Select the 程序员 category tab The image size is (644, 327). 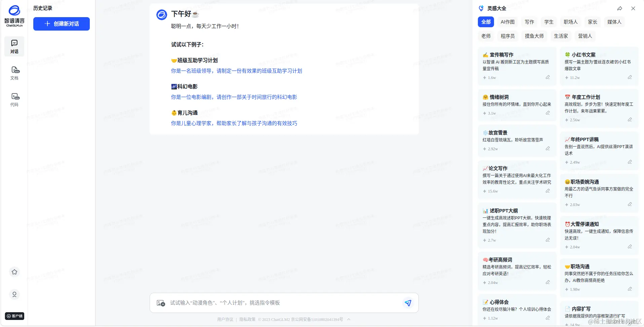click(x=507, y=36)
